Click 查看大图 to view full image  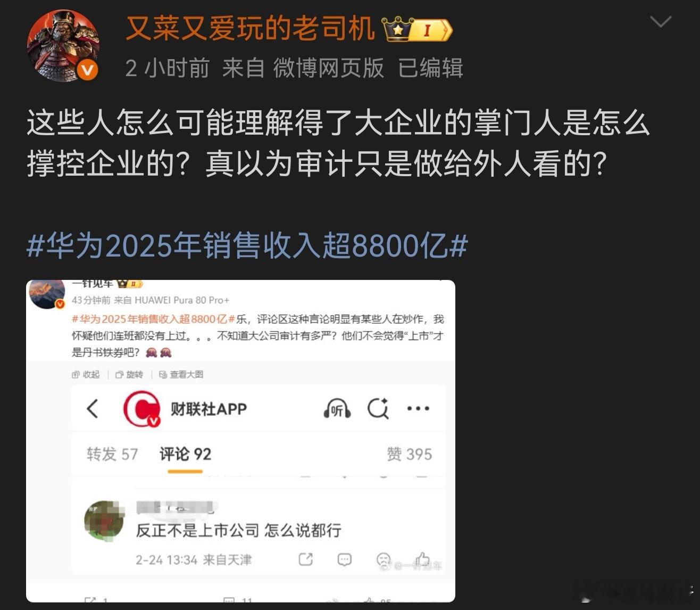(x=181, y=375)
